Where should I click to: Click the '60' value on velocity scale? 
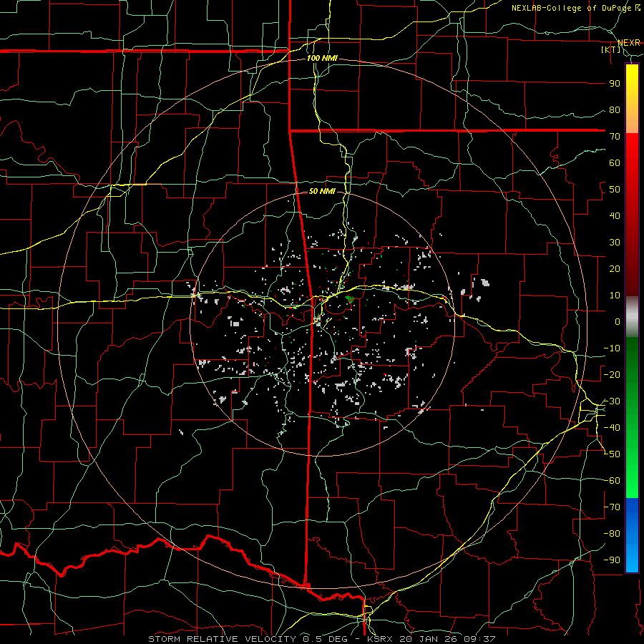coord(615,163)
